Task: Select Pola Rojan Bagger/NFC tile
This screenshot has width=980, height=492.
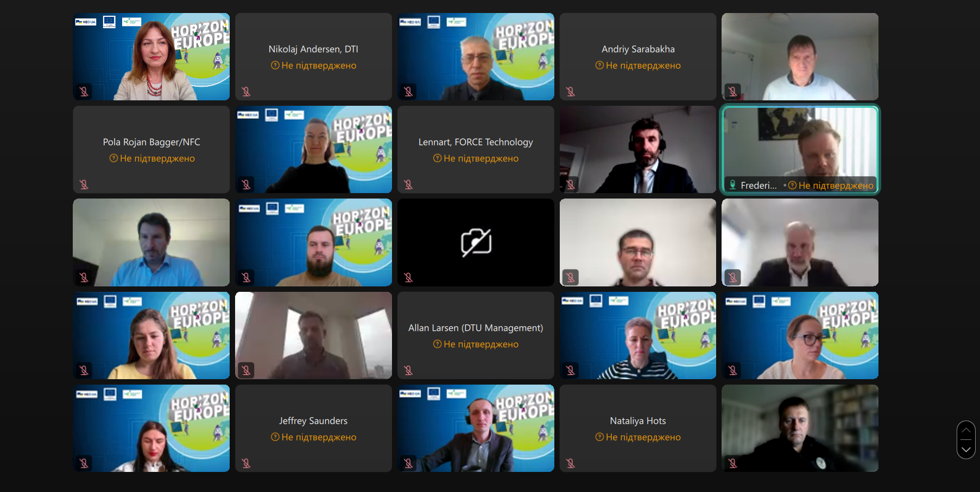Action: 151,150
